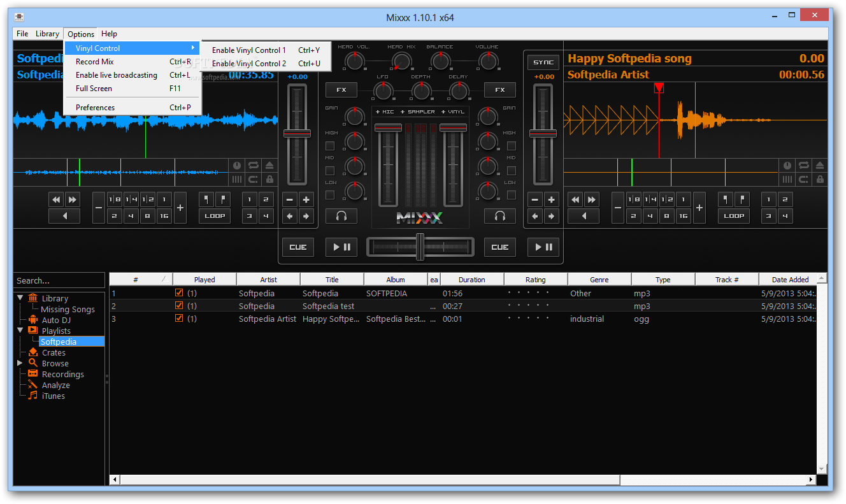Click the repeat arrows icon on the orange deck
This screenshot has height=504, width=846.
click(803, 165)
